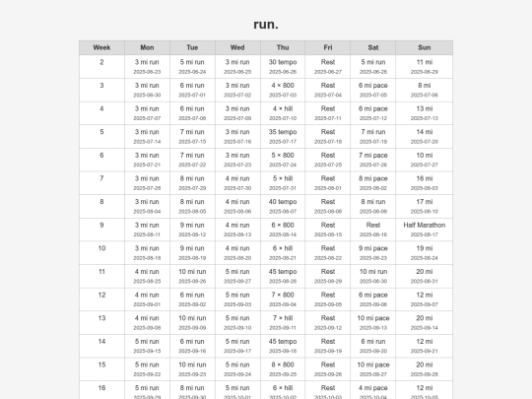This screenshot has width=532, height=399.
Task: Select the 4 mi pace cell in week 16
Action: tap(372, 390)
